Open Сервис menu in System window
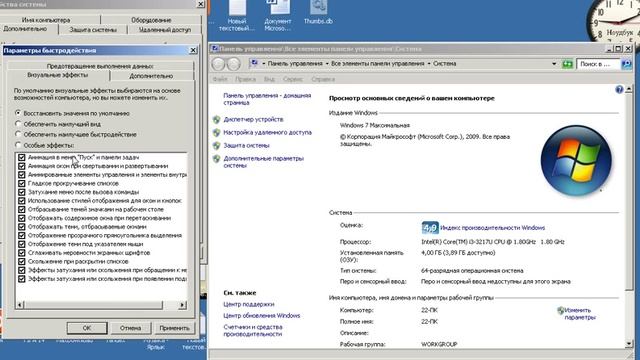 pos(293,79)
